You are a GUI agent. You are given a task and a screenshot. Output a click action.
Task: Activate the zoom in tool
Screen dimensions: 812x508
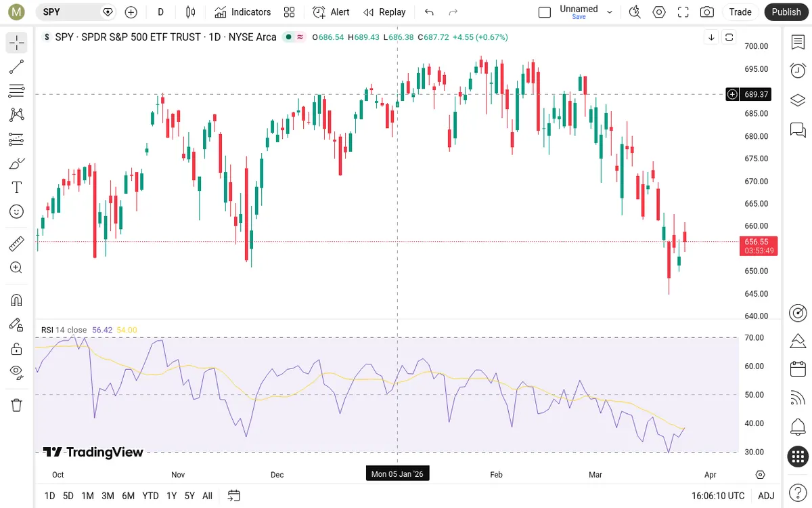pos(17,268)
